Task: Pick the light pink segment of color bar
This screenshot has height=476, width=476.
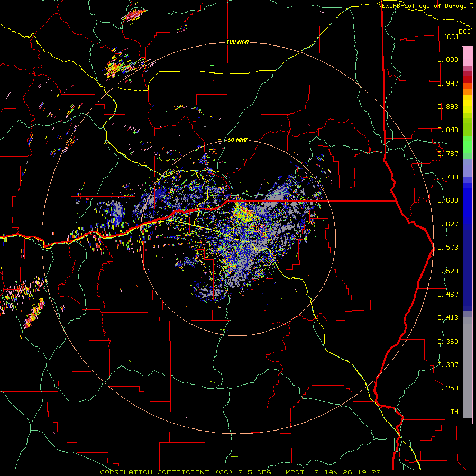Action: 467,56
